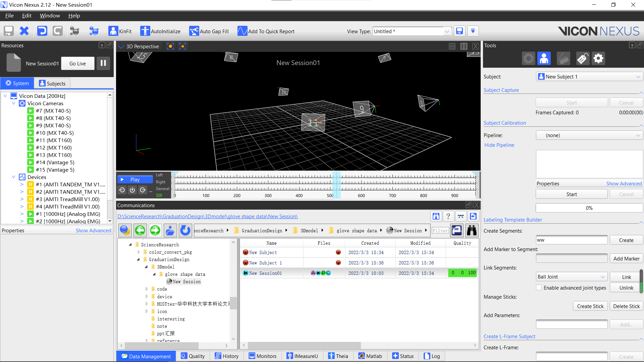Save the current view type
Viewport: 644px width, 362px height.
click(x=460, y=31)
